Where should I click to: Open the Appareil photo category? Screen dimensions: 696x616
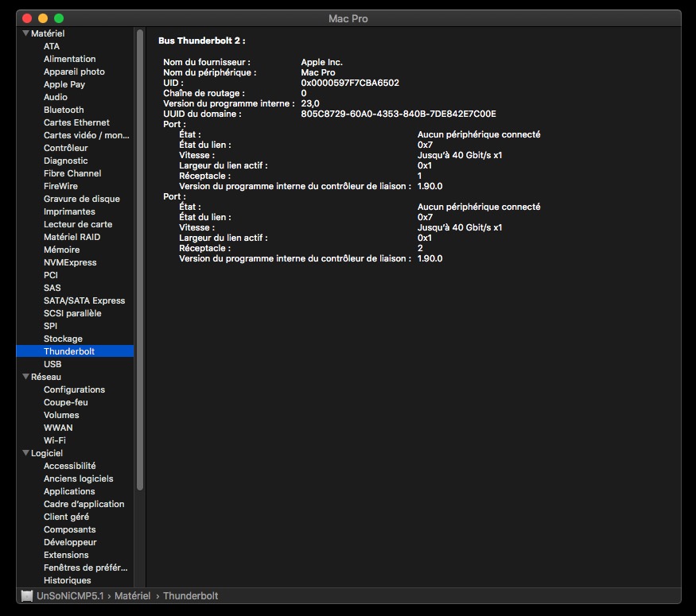click(x=74, y=72)
